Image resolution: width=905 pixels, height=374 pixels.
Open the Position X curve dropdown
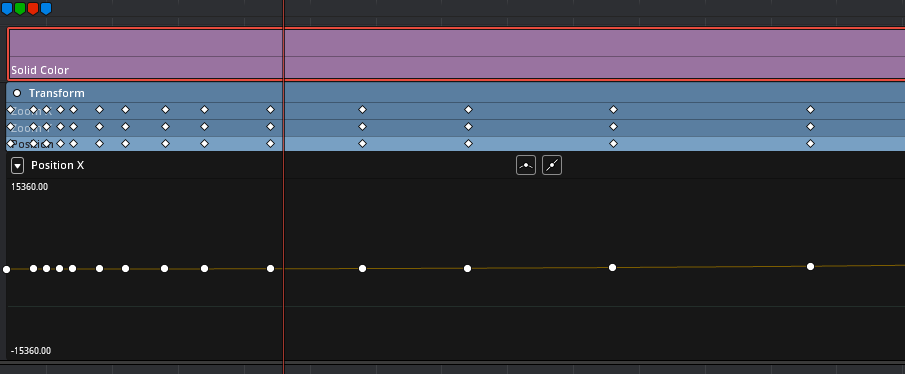pyautogui.click(x=17, y=166)
